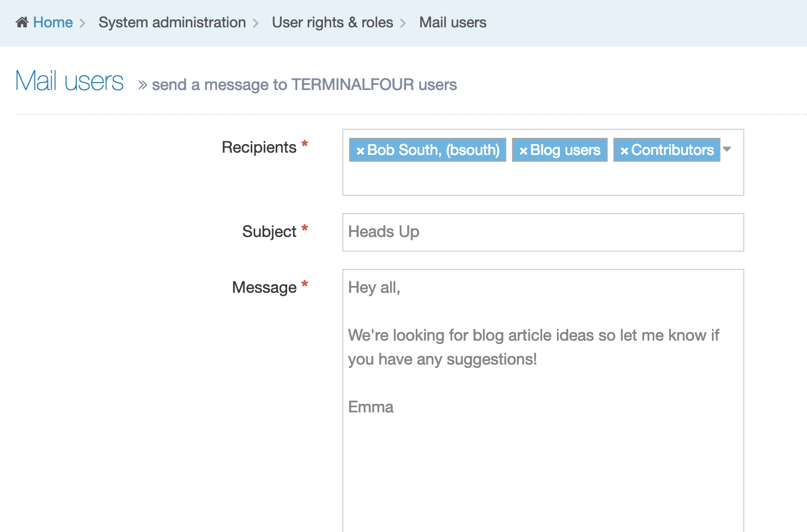The image size is (807, 532).
Task: Remove the Contributors recipient tag
Action: [624, 151]
